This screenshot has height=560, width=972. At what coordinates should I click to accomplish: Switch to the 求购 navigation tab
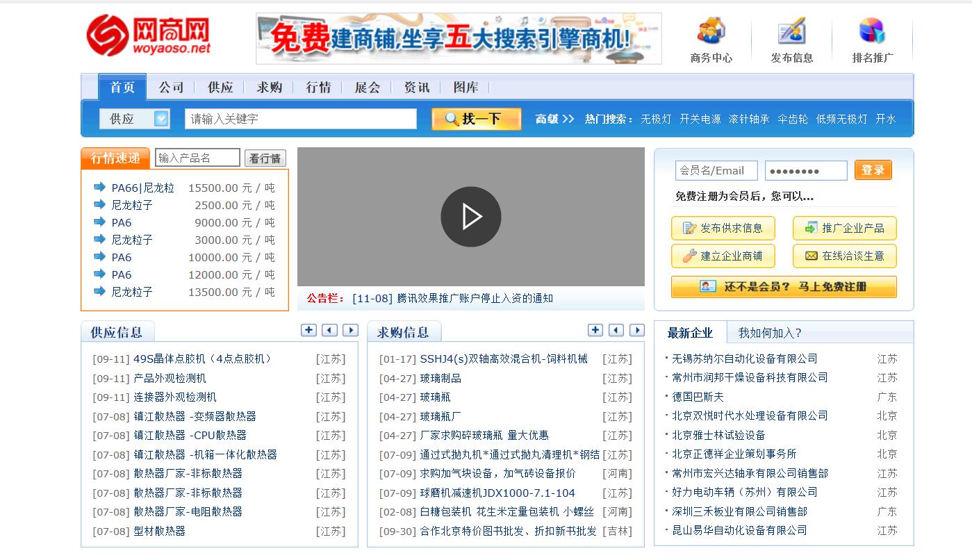click(x=268, y=87)
